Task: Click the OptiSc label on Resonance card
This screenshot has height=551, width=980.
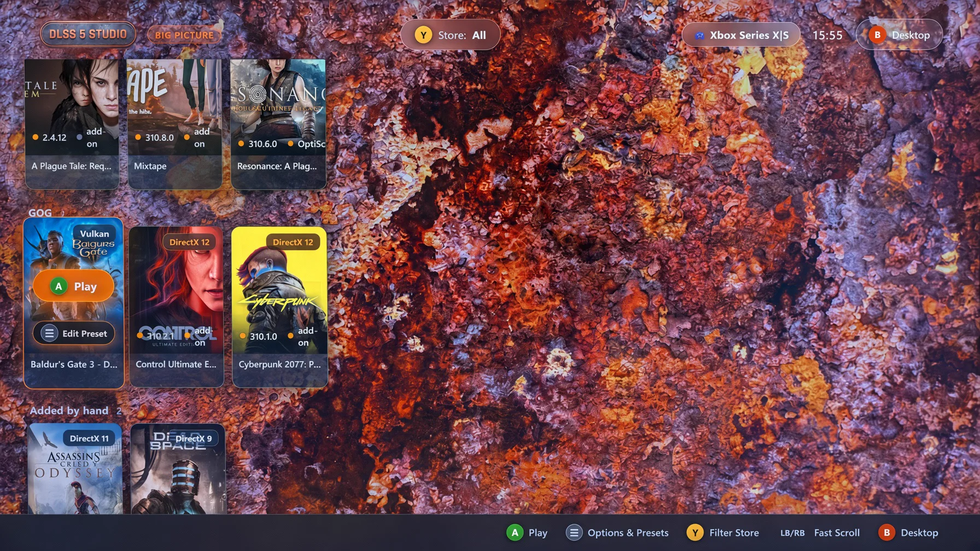Action: point(311,144)
